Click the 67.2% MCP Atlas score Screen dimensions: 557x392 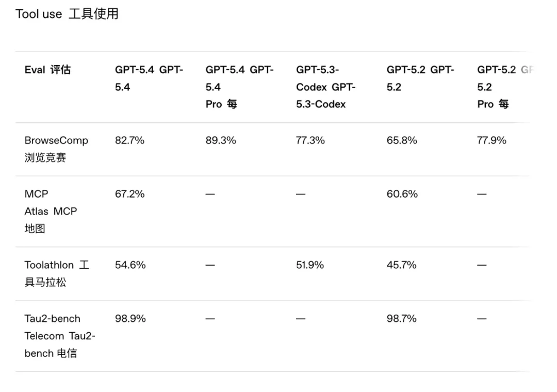130,194
